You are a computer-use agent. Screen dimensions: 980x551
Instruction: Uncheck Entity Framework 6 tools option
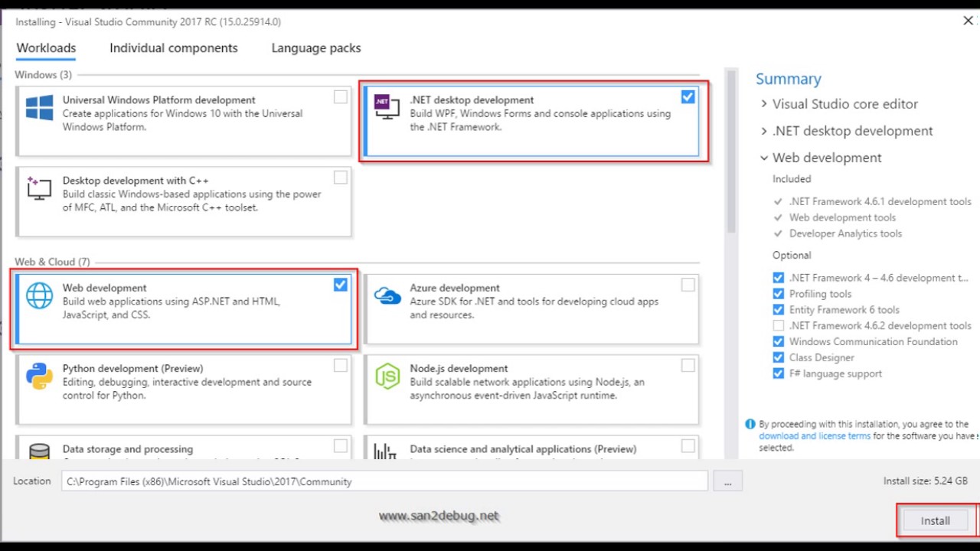(x=779, y=310)
